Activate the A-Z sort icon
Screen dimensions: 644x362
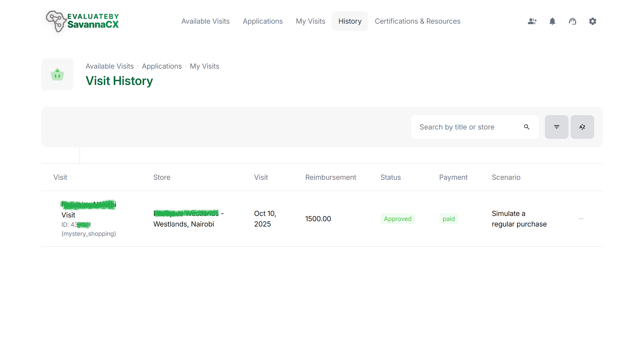tap(582, 127)
